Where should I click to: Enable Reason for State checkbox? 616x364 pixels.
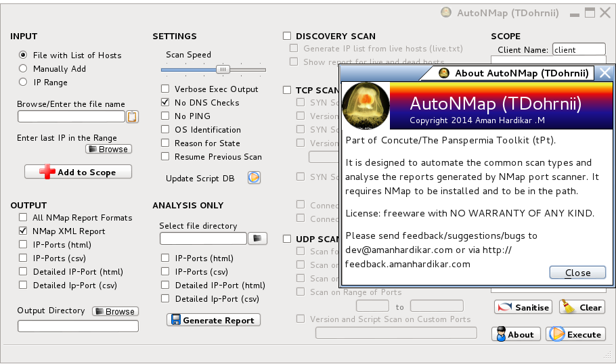(165, 143)
